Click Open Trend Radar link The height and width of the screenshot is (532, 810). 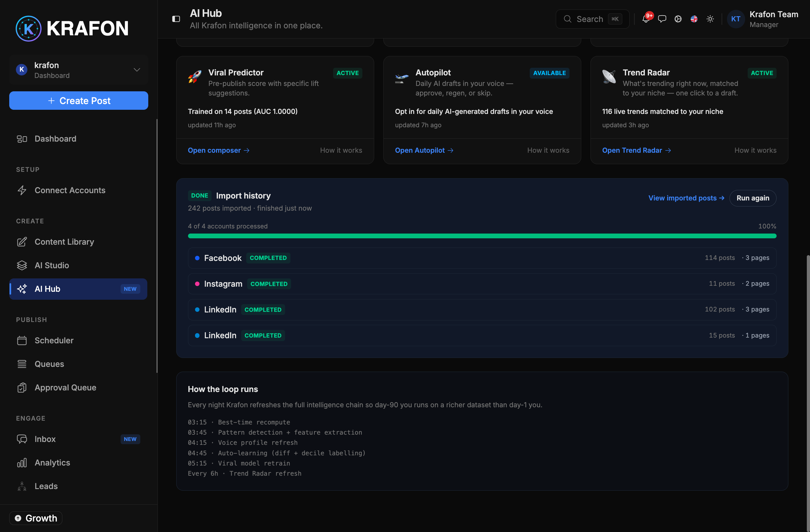tap(636, 150)
